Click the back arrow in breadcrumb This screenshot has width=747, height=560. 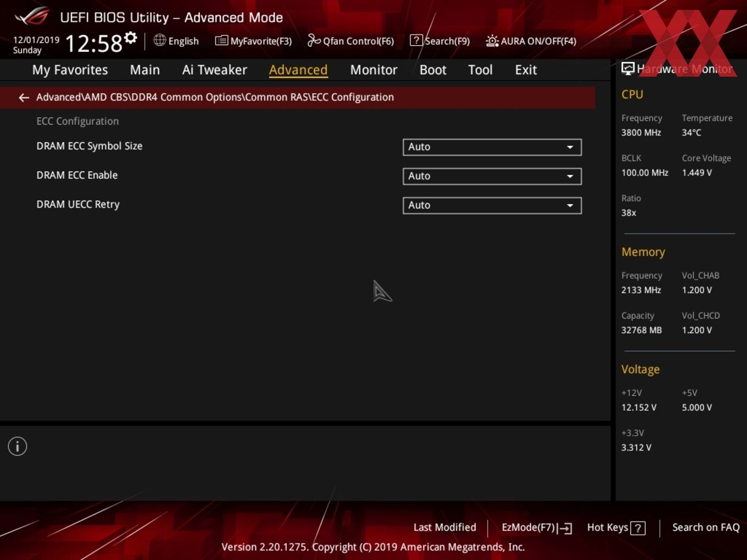click(x=24, y=97)
